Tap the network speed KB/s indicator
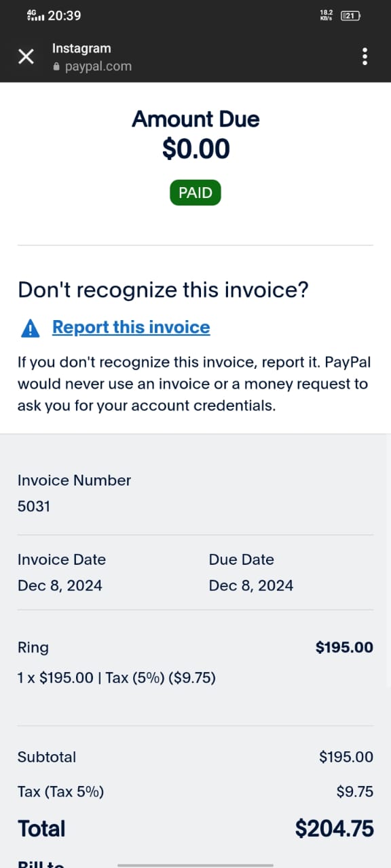 (326, 15)
